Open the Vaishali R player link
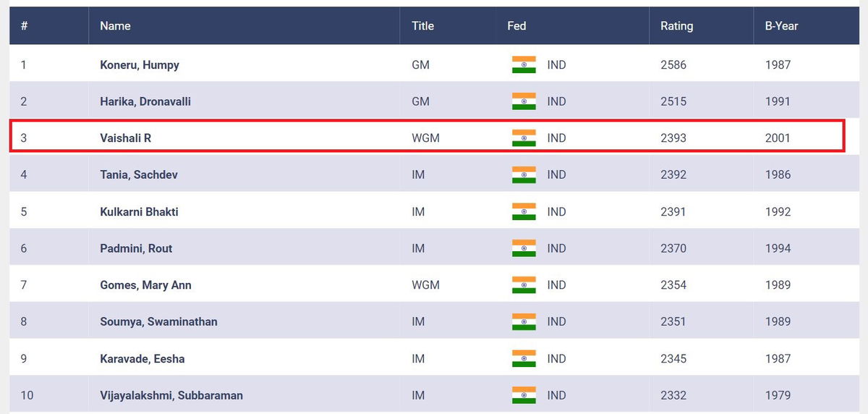 [x=125, y=138]
